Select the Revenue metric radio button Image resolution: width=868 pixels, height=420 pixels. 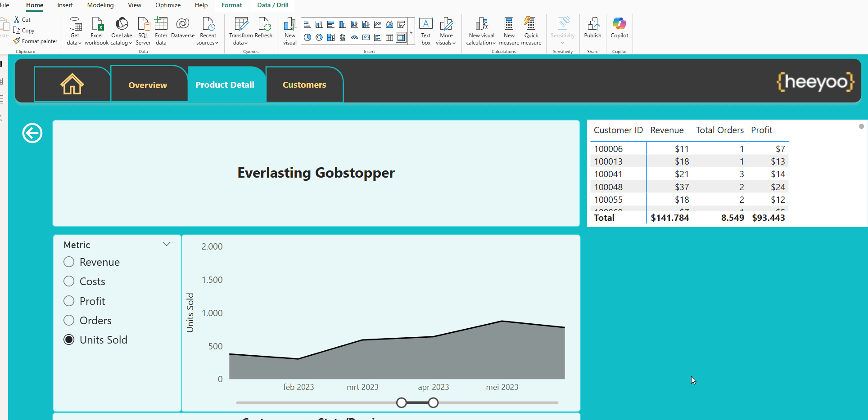pos(69,262)
